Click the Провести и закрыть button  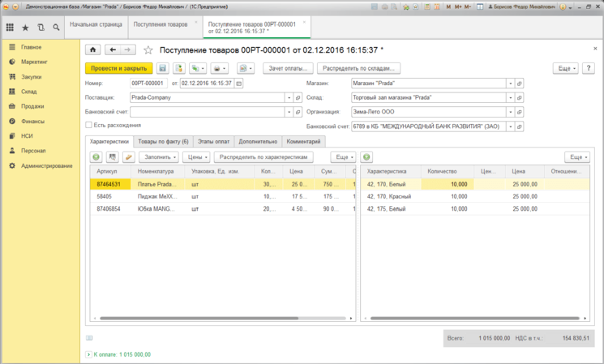[x=118, y=68]
